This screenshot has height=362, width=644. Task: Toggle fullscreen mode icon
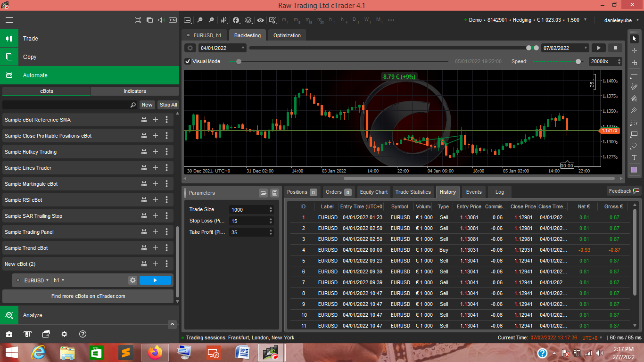pos(138,20)
